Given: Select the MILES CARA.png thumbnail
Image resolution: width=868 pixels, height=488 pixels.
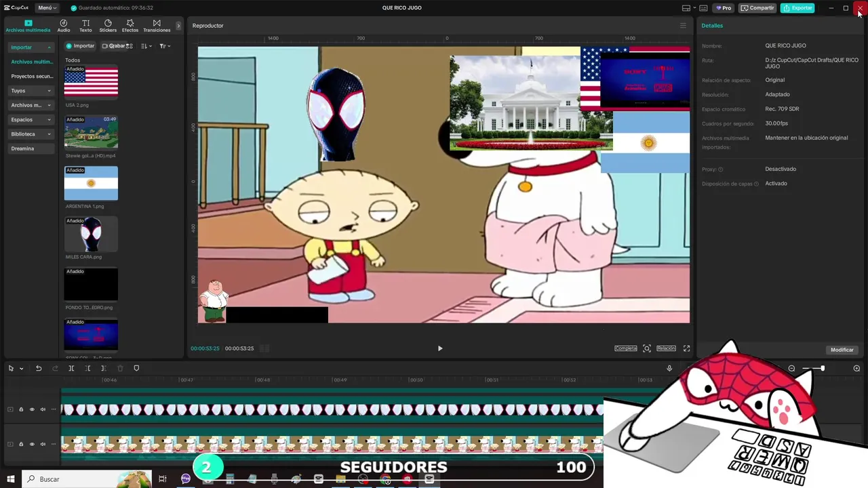Looking at the screenshot, I should click(x=91, y=234).
